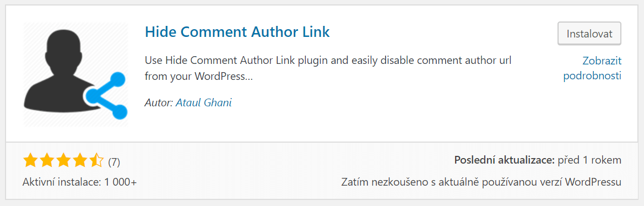Open the Zobrazit podrobnosti link
This screenshot has height=206, width=644.
coord(592,68)
